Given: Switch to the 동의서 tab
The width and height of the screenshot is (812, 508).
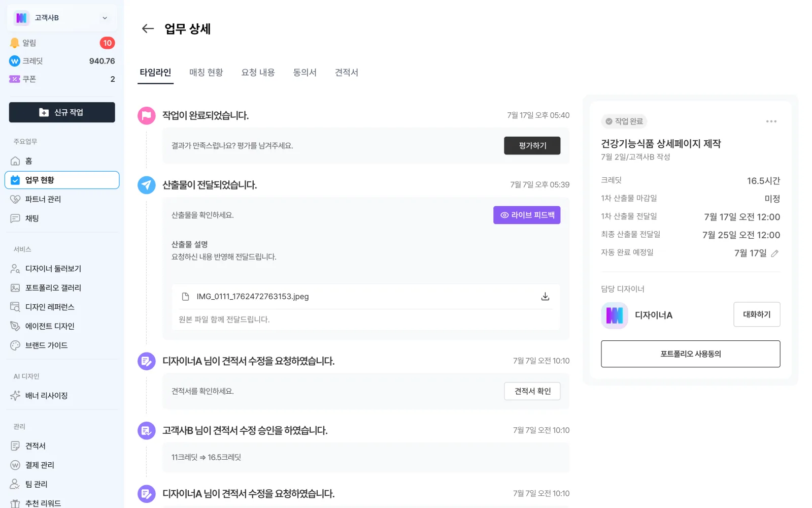Looking at the screenshot, I should (304, 73).
